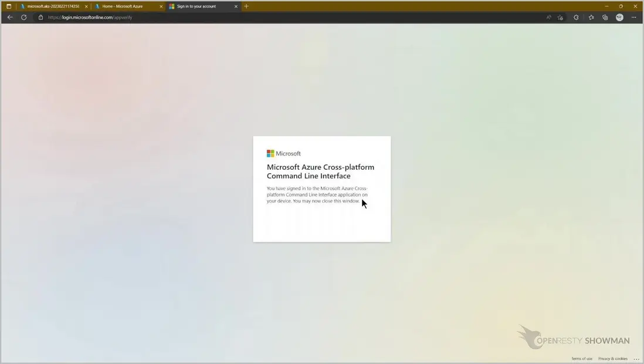Close the browser window
This screenshot has width=644, height=364.
pyautogui.click(x=635, y=6)
